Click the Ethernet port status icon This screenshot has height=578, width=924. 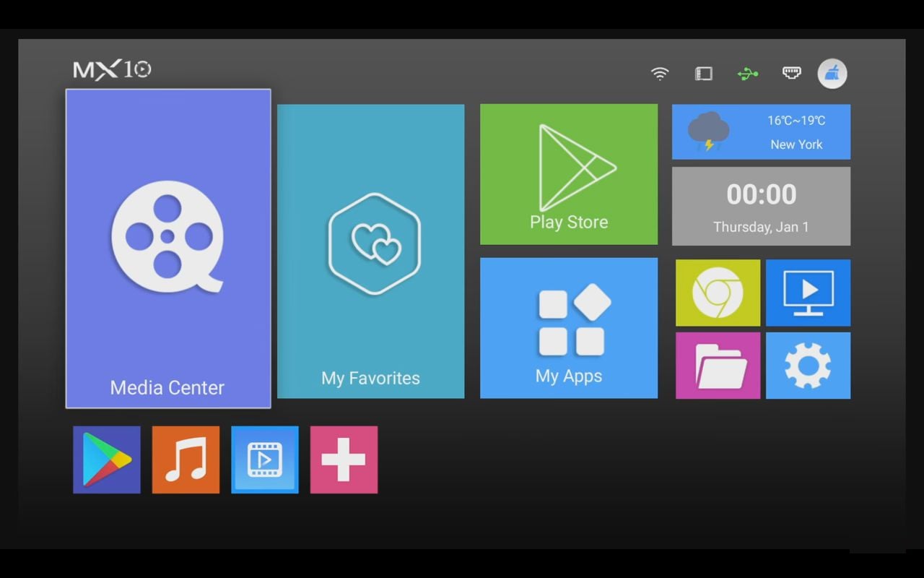coord(792,72)
